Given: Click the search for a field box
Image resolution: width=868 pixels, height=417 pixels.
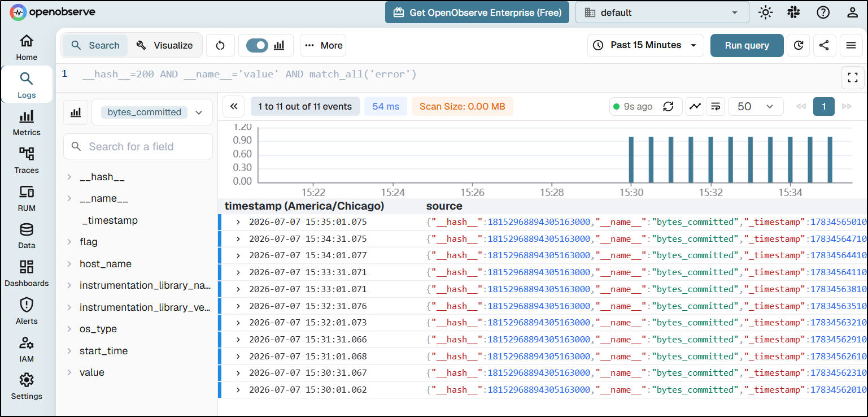Looking at the screenshot, I should 138,146.
